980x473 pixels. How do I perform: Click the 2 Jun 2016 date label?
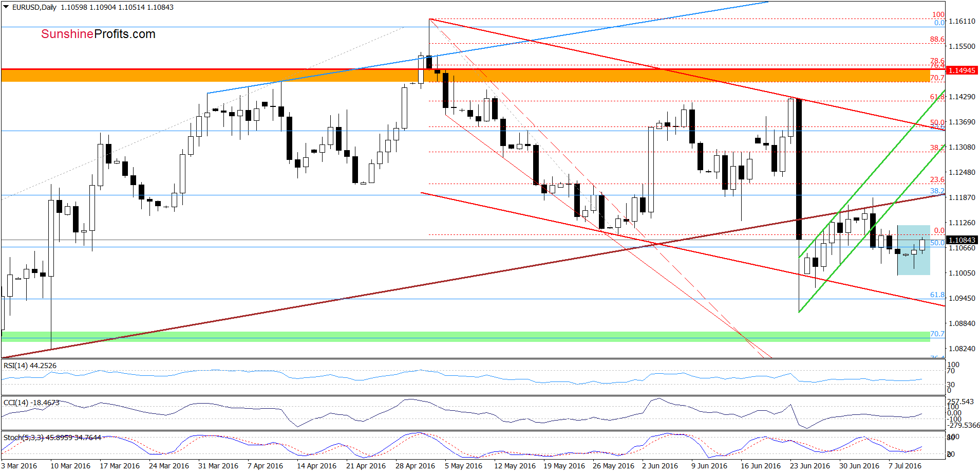click(660, 466)
